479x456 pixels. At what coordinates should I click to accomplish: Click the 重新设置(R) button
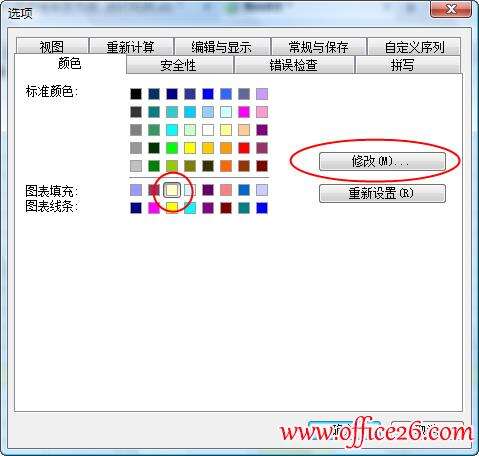(382, 193)
